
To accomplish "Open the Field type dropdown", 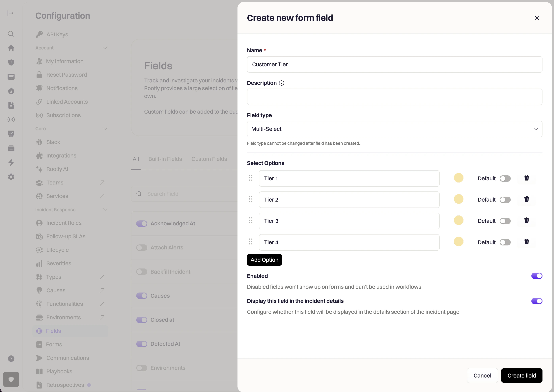I will tap(394, 129).
